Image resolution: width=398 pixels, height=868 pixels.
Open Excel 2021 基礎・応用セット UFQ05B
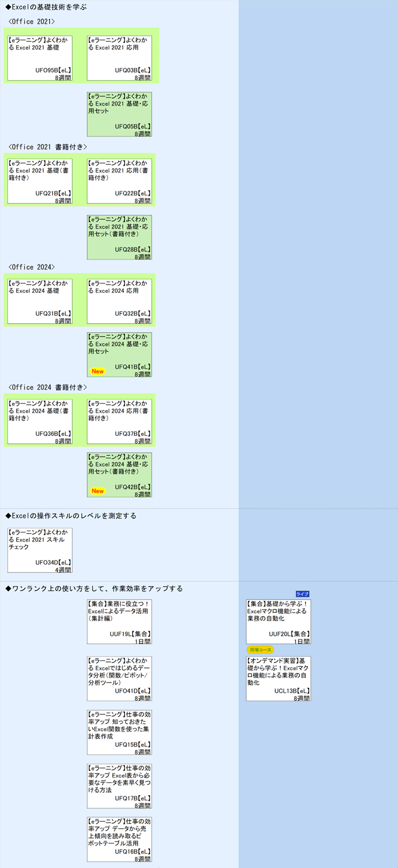point(119,114)
